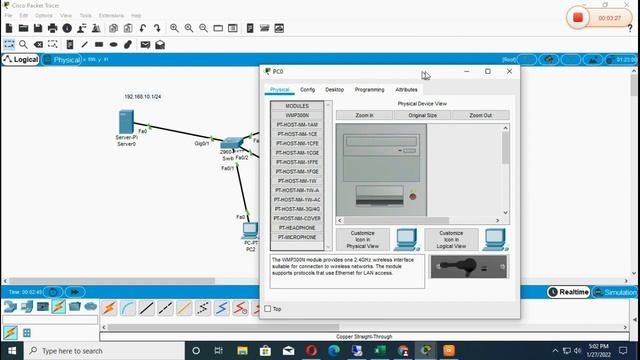Click Customize Icon in Logical View button
Screen dimensions: 640x360
point(451,240)
